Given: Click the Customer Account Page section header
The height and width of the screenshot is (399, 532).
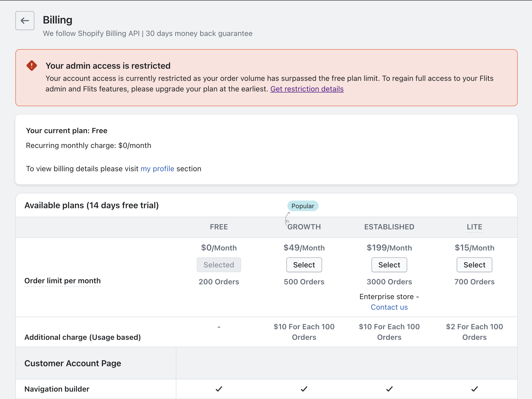Looking at the screenshot, I should pyautogui.click(x=73, y=363).
